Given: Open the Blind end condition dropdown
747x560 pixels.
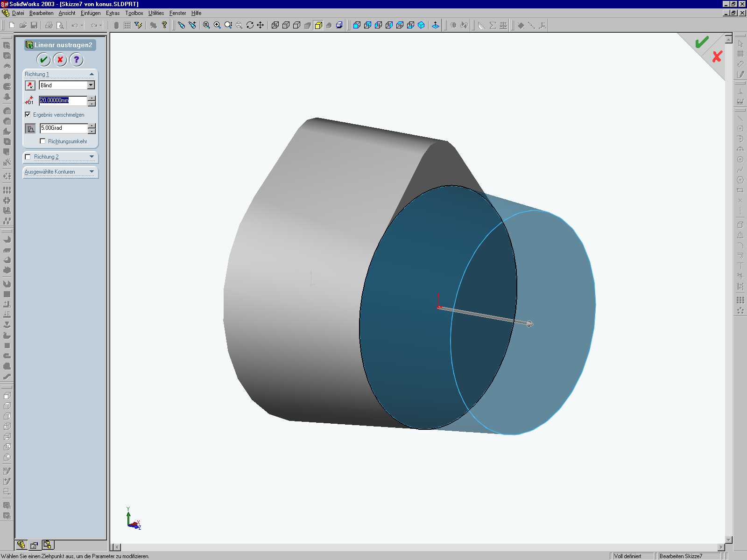Looking at the screenshot, I should 91,85.
